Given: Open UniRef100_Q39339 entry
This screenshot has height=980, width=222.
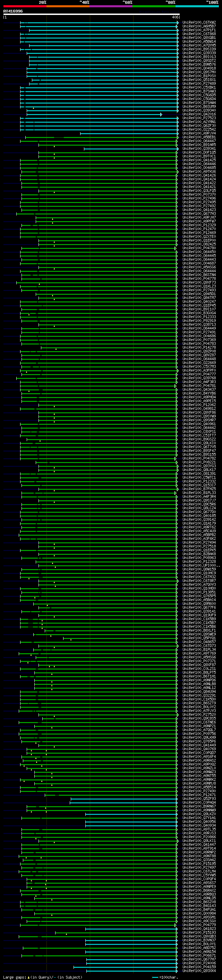Looking at the screenshot, I should (199, 53).
